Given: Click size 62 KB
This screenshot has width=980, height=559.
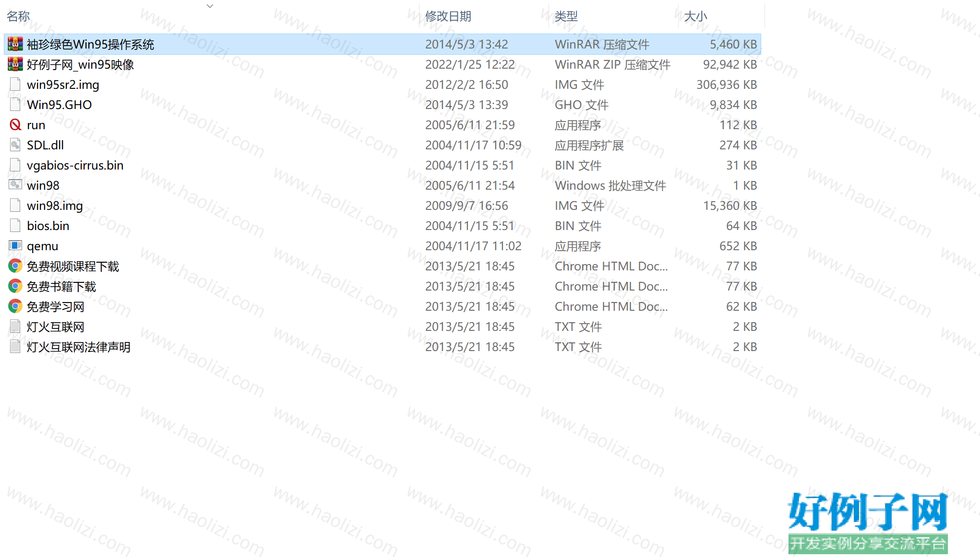Looking at the screenshot, I should 741,307.
